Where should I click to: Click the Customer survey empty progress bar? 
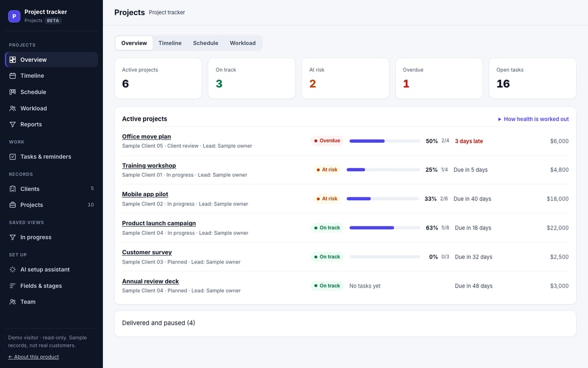pyautogui.click(x=385, y=257)
